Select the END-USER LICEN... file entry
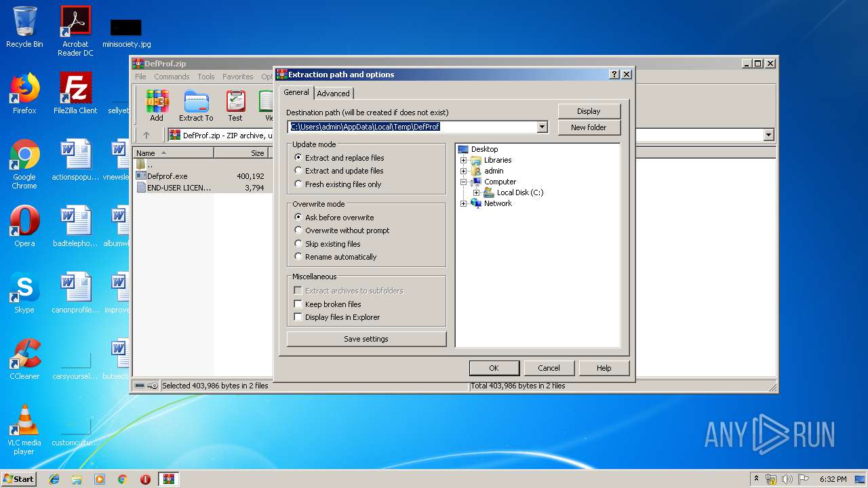868x488 pixels. (174, 188)
